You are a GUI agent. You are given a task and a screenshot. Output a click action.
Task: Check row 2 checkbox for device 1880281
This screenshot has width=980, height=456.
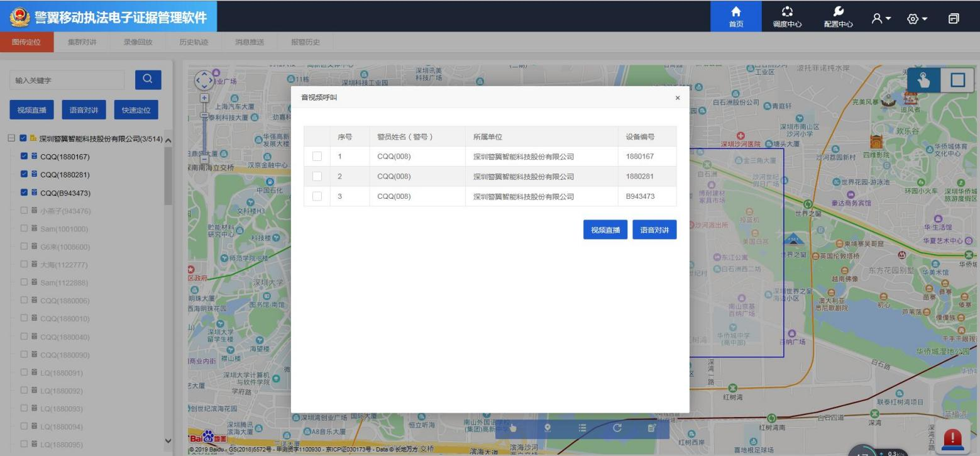(317, 176)
